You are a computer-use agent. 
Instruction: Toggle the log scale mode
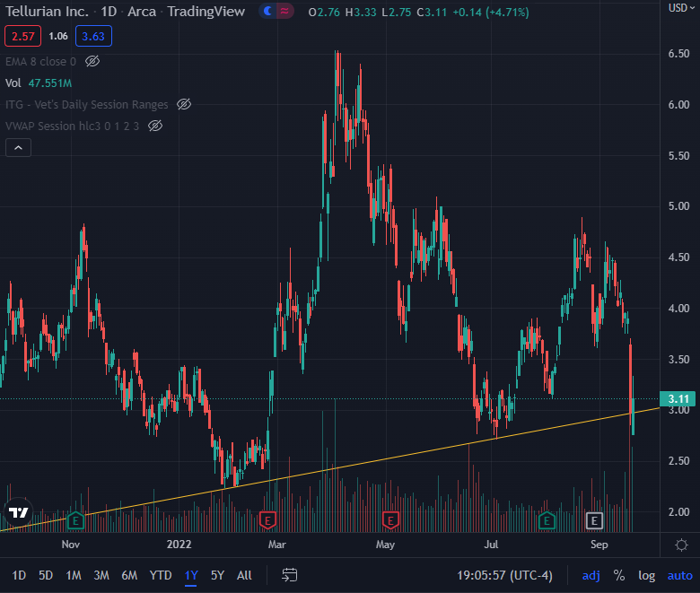(646, 575)
